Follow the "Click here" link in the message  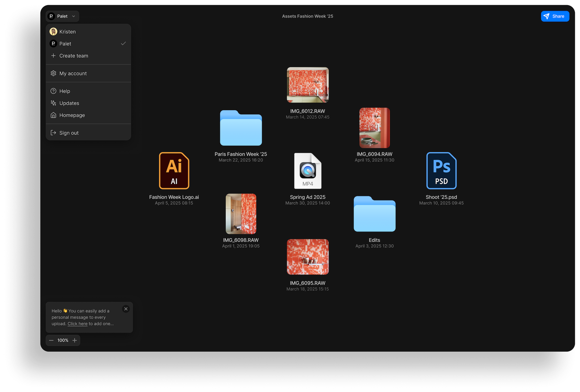(77, 324)
